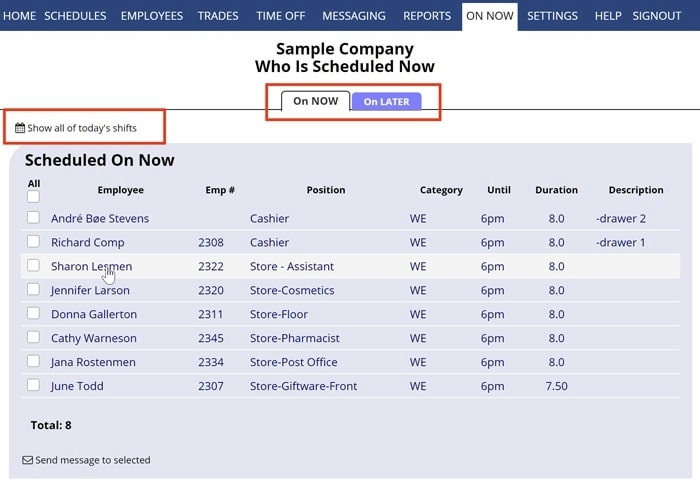Open SETTINGS from the navigation bar
Image resolution: width=700 pixels, height=486 pixels.
coord(552,16)
